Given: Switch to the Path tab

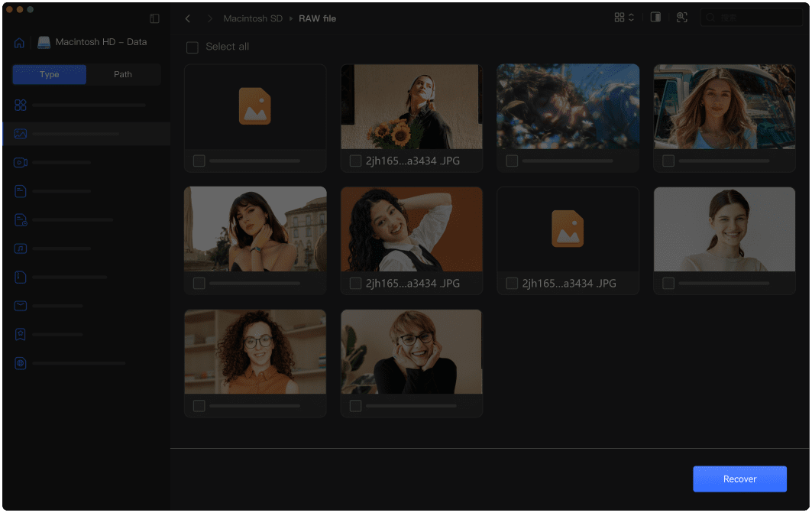Looking at the screenshot, I should [x=123, y=74].
